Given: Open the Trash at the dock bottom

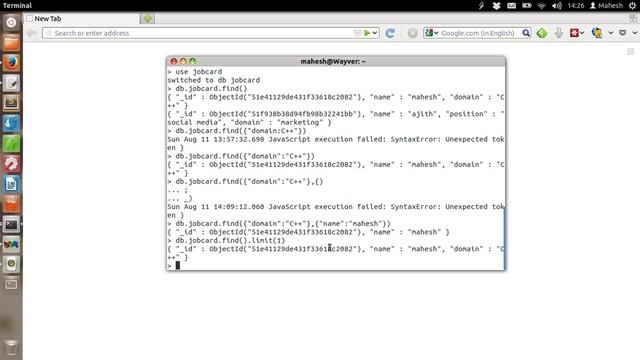Looking at the screenshot, I should (11, 348).
